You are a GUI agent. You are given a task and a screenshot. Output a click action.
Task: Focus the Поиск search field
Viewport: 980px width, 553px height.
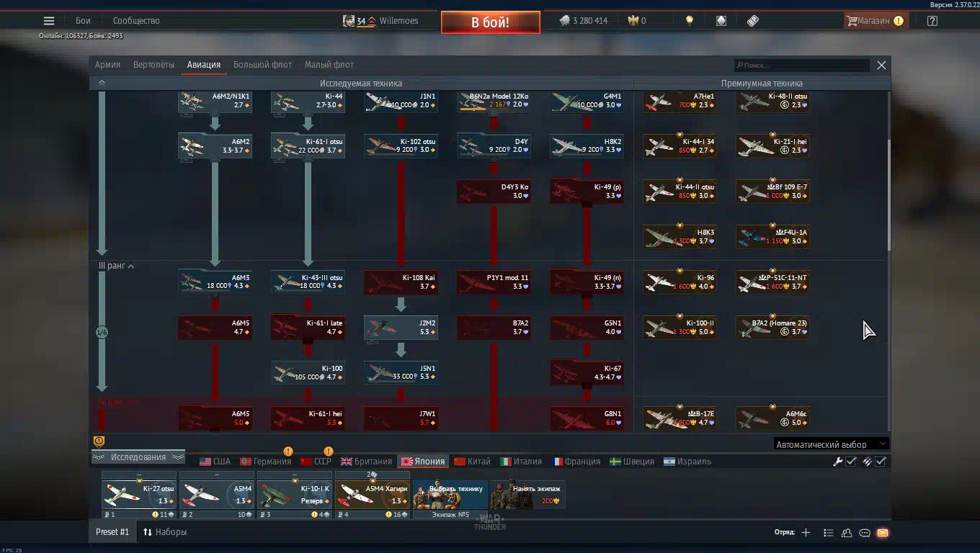tap(802, 65)
